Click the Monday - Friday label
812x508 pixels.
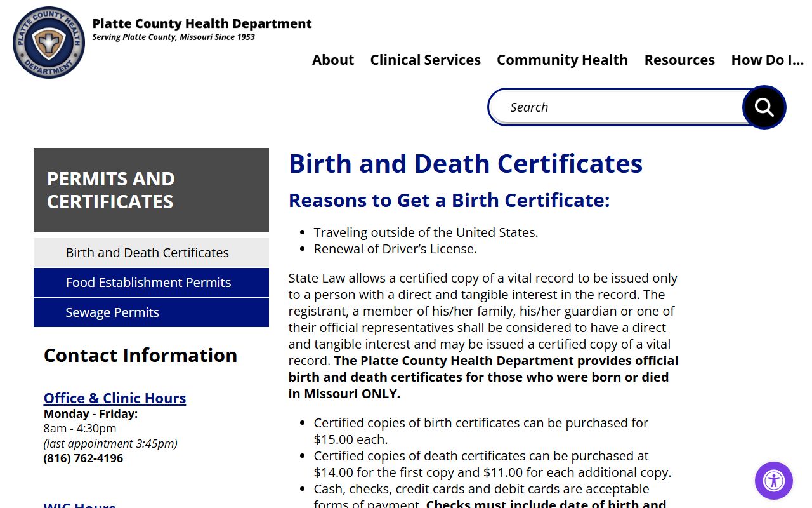[91, 414]
